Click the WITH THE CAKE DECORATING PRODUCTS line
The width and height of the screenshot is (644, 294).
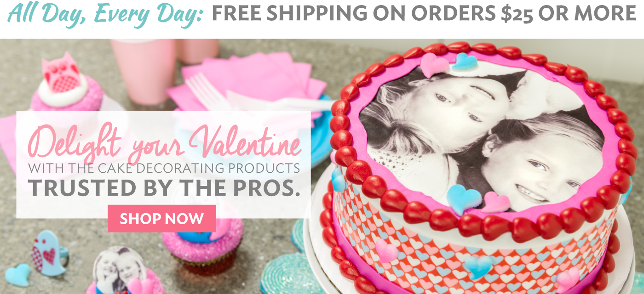pyautogui.click(x=164, y=168)
